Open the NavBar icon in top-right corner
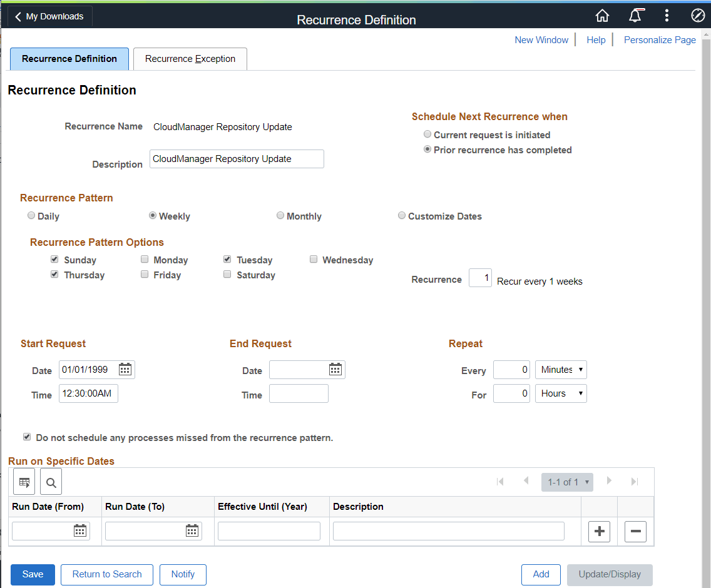The image size is (711, 588). (x=698, y=15)
